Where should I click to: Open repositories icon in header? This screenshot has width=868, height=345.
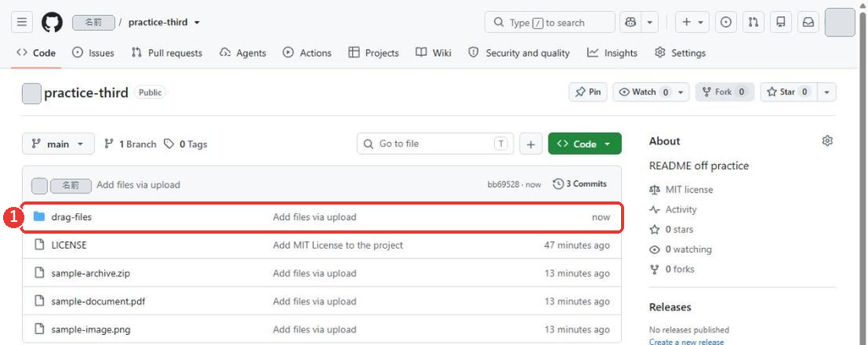pyautogui.click(x=781, y=22)
